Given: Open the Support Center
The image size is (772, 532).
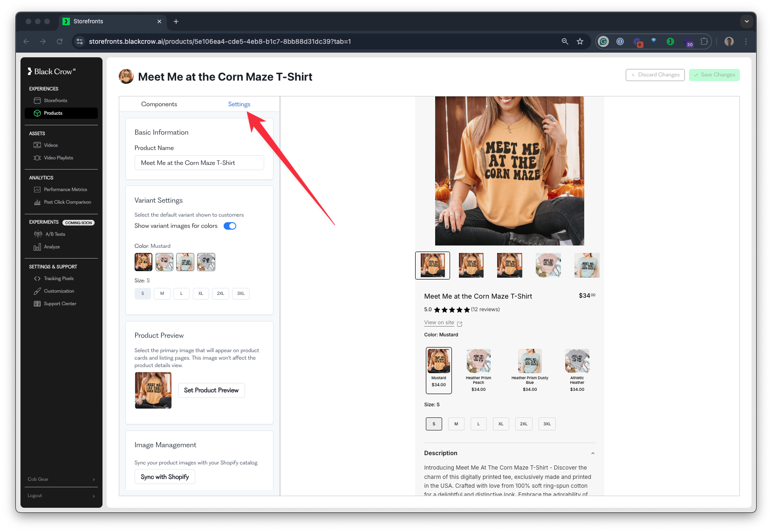Looking at the screenshot, I should pyautogui.click(x=60, y=304).
